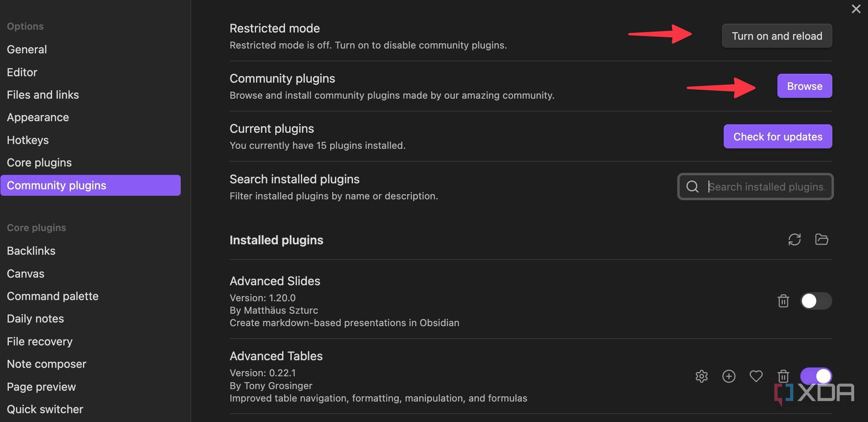Enable the Advanced Slides plugin
The image size is (868, 422).
(816, 301)
